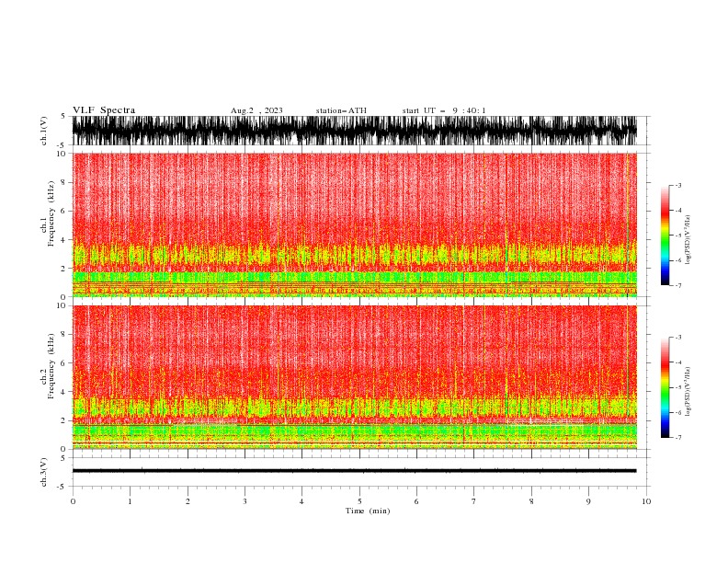728x563 pixels.
Task: Click the time axis tick label "3"
Action: (x=245, y=501)
